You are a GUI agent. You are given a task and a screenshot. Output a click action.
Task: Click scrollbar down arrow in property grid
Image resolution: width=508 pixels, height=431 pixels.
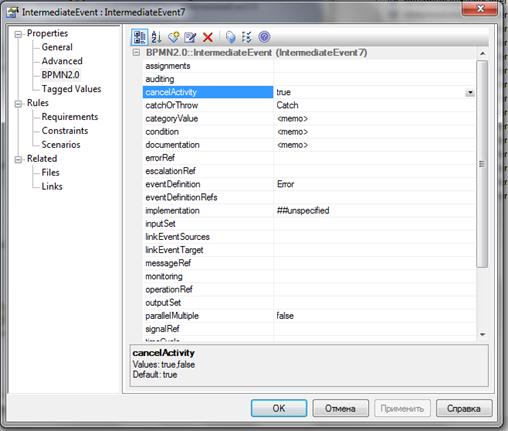[482, 334]
